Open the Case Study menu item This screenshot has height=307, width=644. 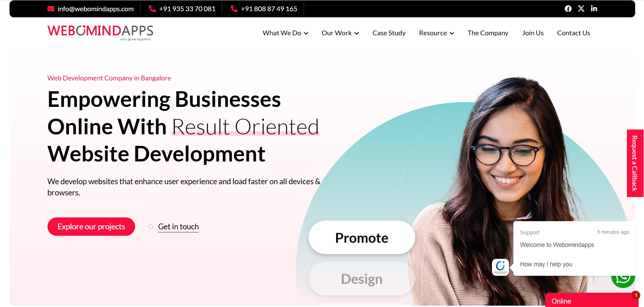click(x=389, y=33)
